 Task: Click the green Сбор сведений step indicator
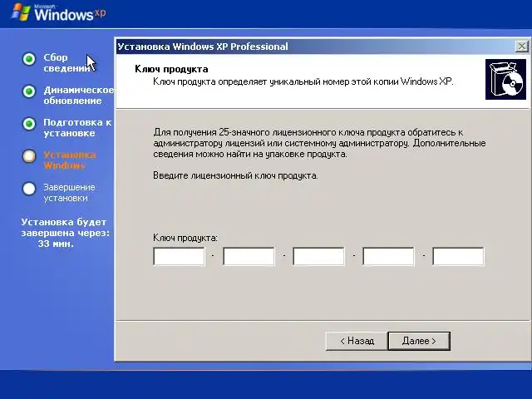click(x=29, y=59)
